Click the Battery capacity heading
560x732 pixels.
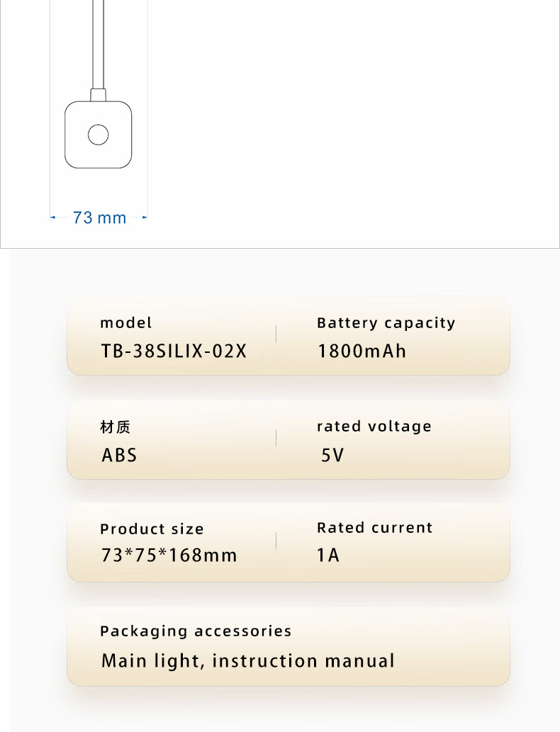point(386,323)
